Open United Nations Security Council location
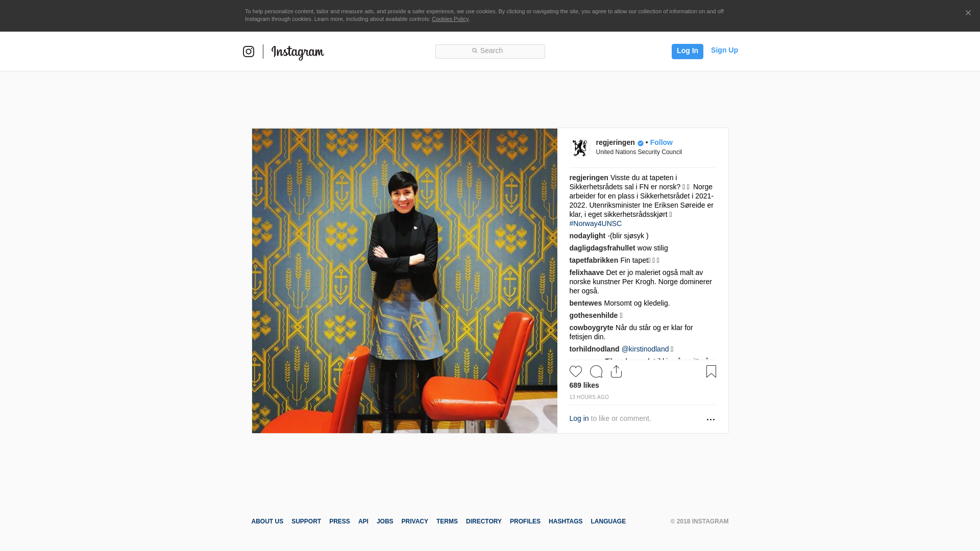Viewport: 980px width, 551px height. (639, 152)
